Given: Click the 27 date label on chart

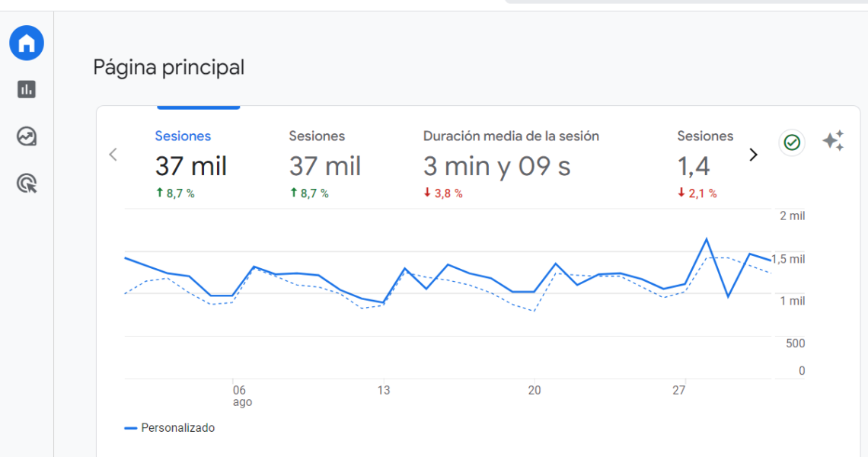Looking at the screenshot, I should pyautogui.click(x=678, y=391).
